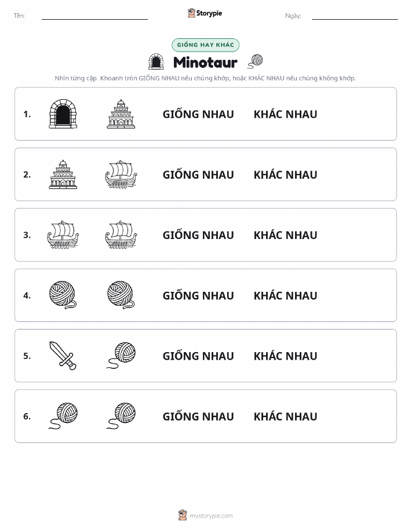Click the Tên name line field
This screenshot has height=532, width=411.
pyautogui.click(x=94, y=16)
